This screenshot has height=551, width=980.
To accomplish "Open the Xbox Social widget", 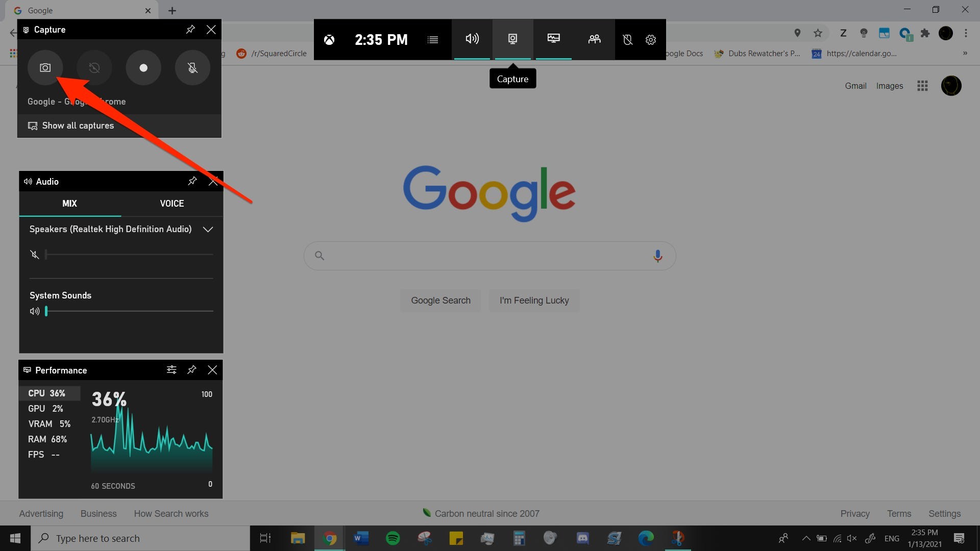I will pos(595,39).
